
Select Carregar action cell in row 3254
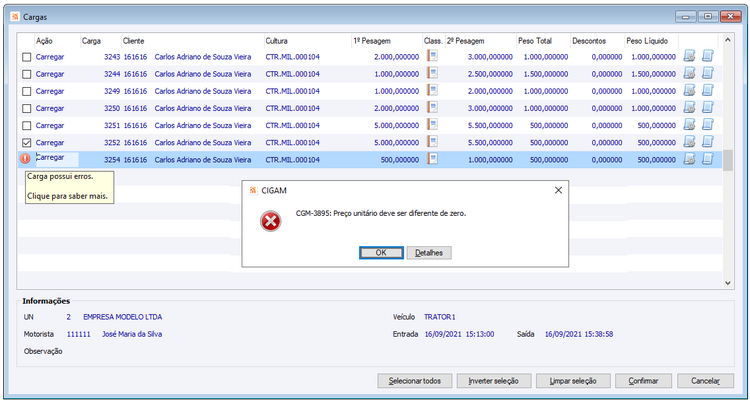click(x=57, y=158)
